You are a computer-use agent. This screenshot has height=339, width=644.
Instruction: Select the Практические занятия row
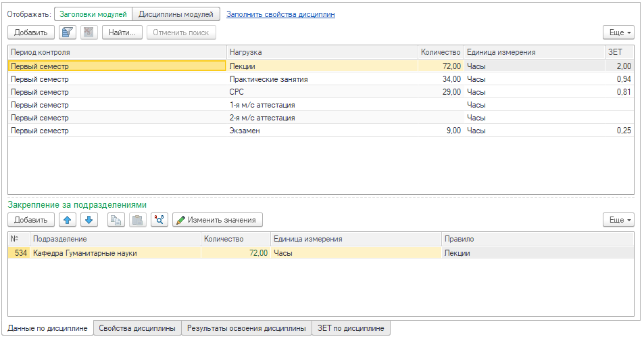321,79
